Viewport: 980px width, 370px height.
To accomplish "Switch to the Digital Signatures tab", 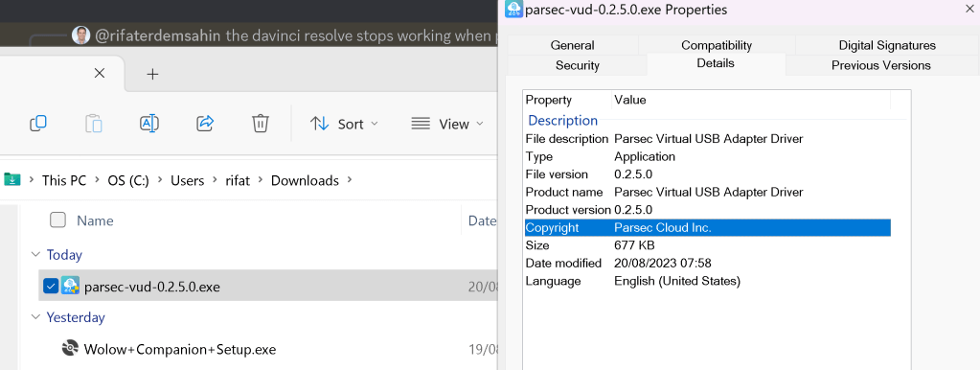I will tap(887, 45).
